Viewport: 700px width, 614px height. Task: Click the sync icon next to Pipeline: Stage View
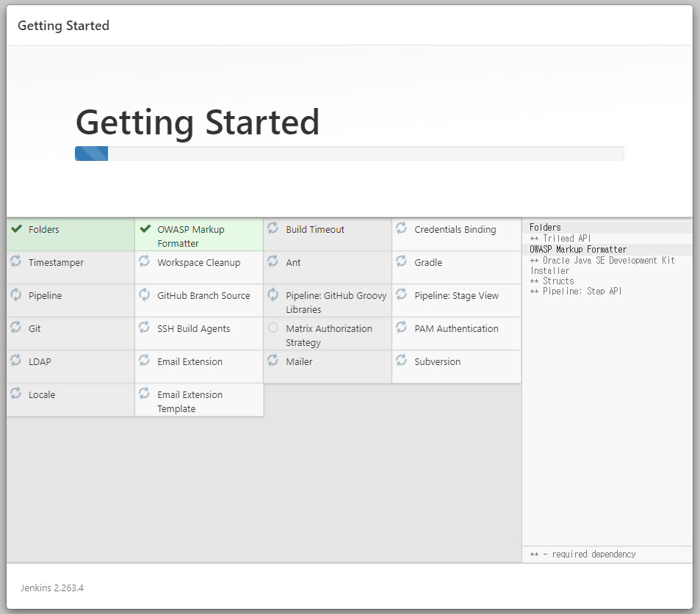(x=401, y=294)
